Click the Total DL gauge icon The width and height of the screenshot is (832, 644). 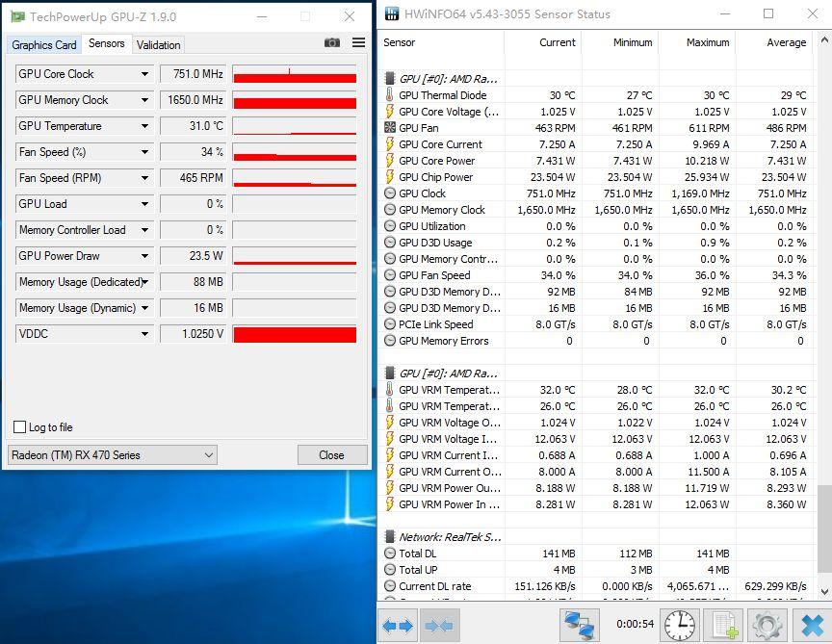(x=389, y=554)
